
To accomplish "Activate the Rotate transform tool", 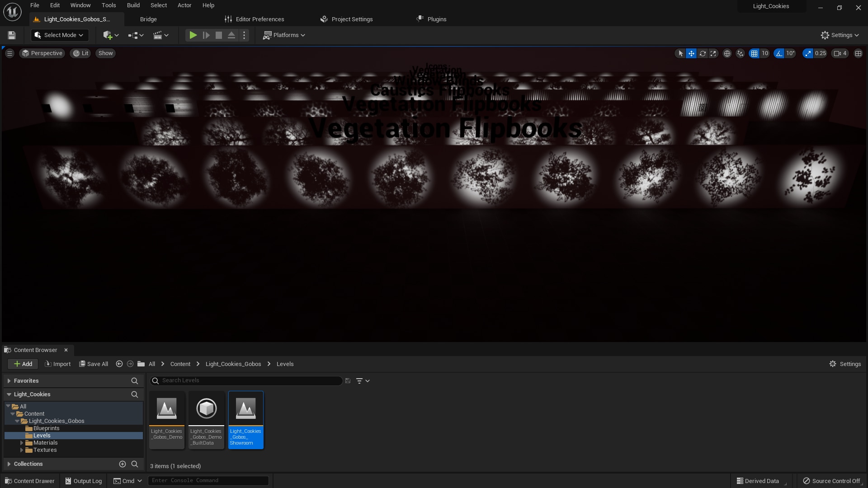I will (x=702, y=53).
